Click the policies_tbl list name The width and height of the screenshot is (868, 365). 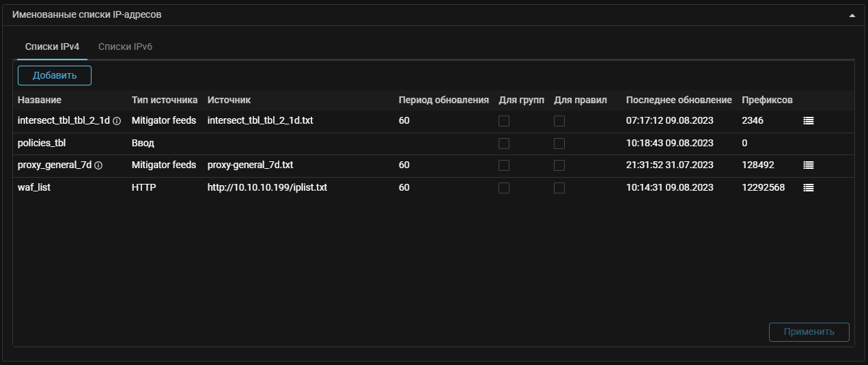coord(42,143)
